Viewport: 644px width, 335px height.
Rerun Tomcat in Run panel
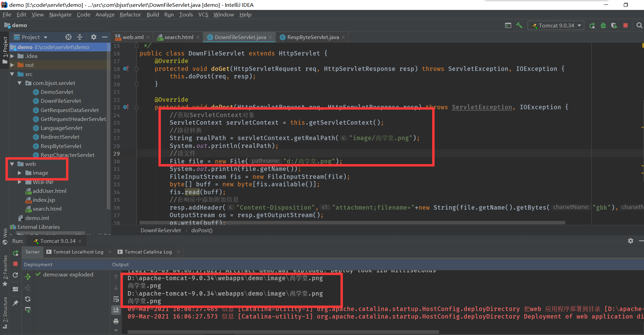[15, 253]
